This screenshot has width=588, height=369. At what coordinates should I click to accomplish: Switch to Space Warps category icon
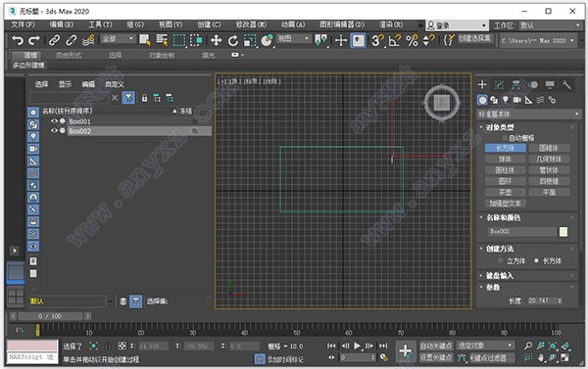[x=540, y=100]
